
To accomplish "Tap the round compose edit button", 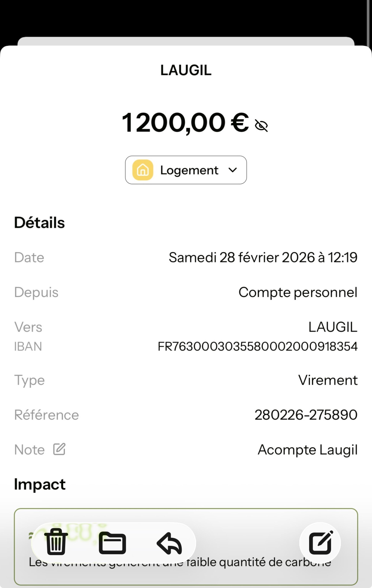I will [320, 543].
